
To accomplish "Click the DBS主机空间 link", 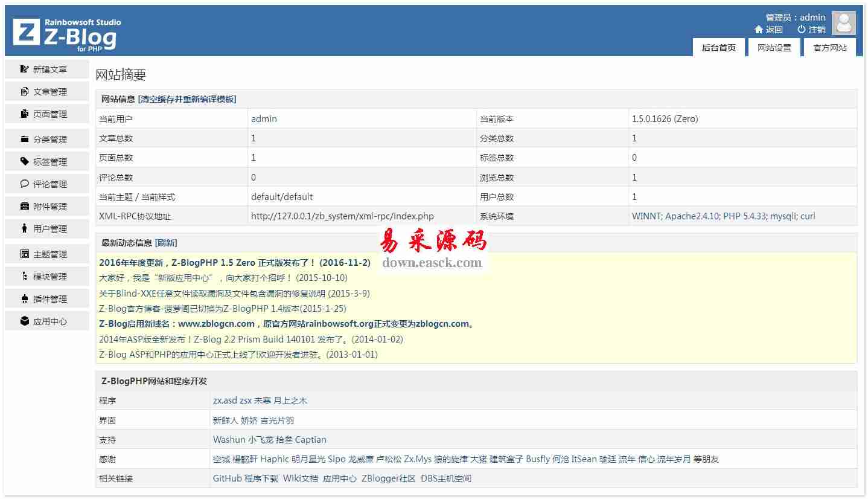I will click(x=446, y=478).
